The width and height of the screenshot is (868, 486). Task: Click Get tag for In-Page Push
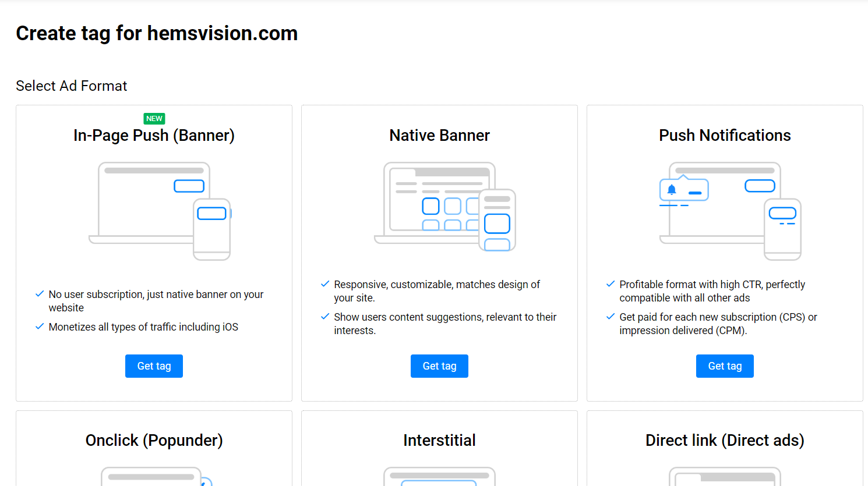[154, 366]
